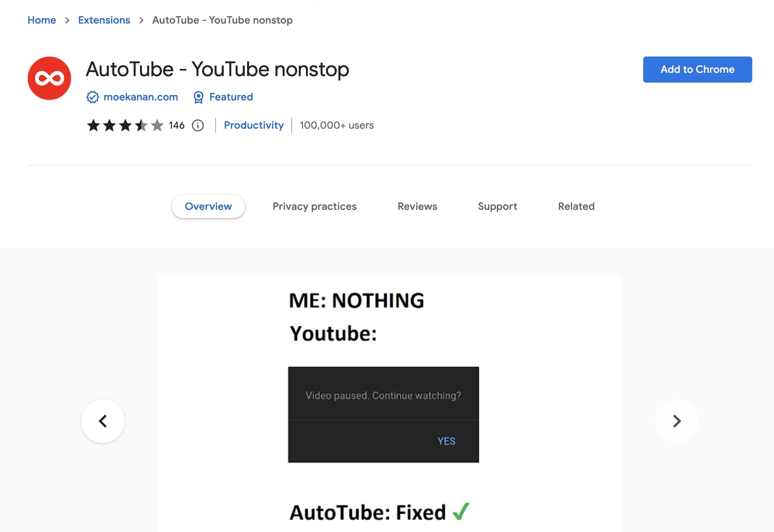Advance to next screenshot with right arrow

point(677,421)
